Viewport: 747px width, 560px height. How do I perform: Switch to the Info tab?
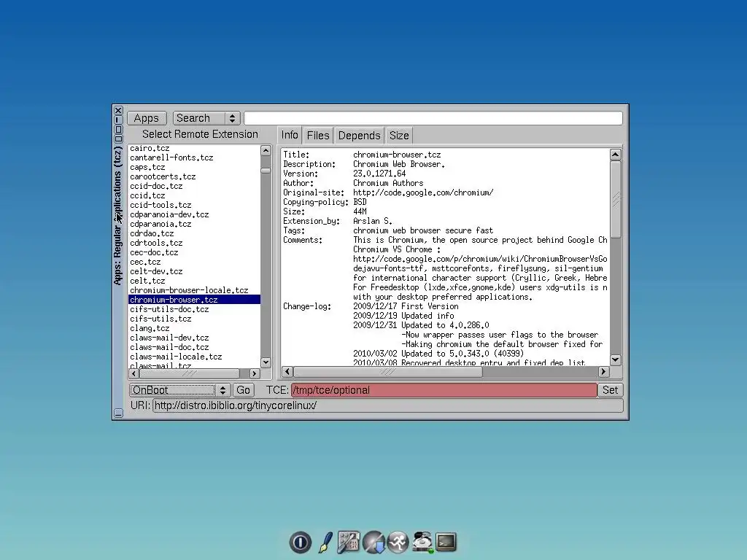tap(290, 135)
